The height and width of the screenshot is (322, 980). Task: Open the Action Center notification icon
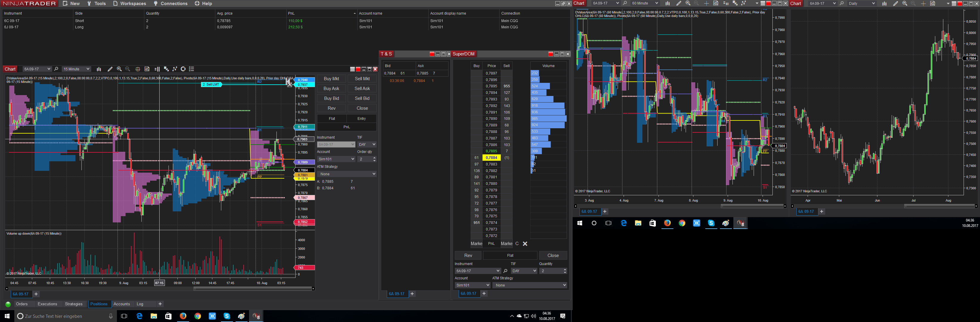click(563, 316)
